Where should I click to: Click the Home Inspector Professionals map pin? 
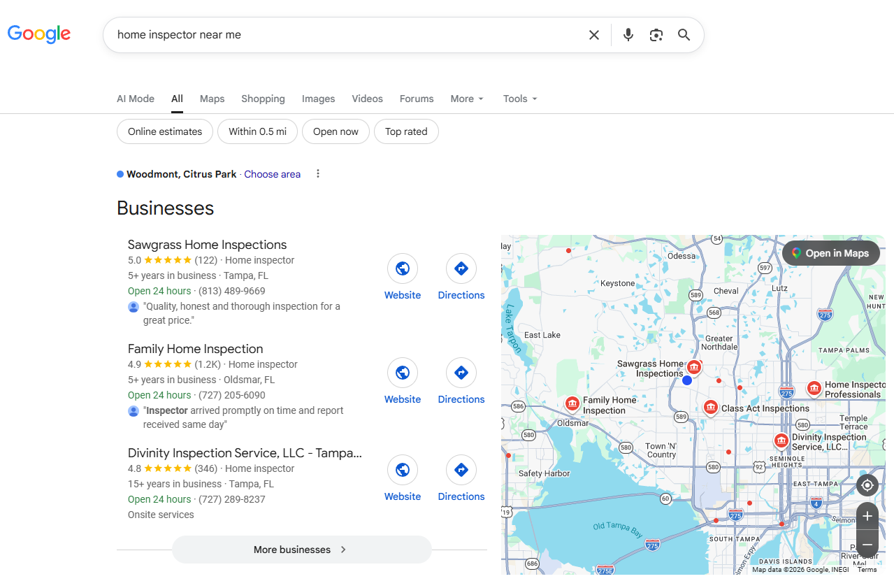tap(814, 388)
